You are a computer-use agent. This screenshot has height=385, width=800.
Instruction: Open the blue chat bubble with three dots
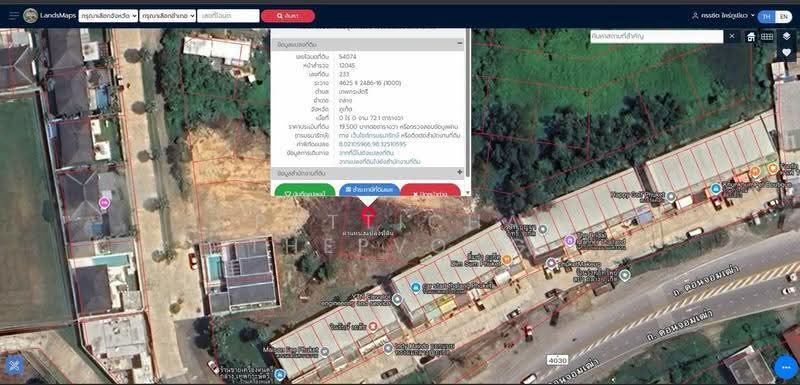(x=786, y=367)
